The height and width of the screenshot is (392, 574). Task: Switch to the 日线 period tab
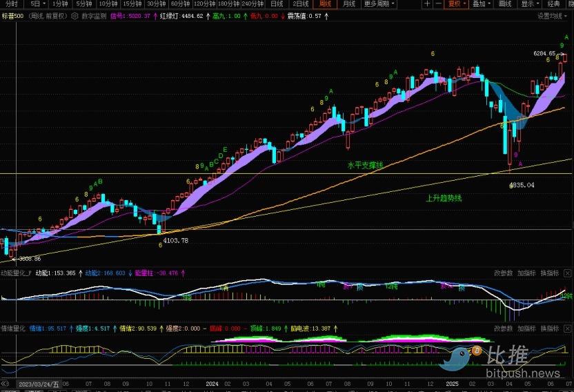[x=277, y=4]
